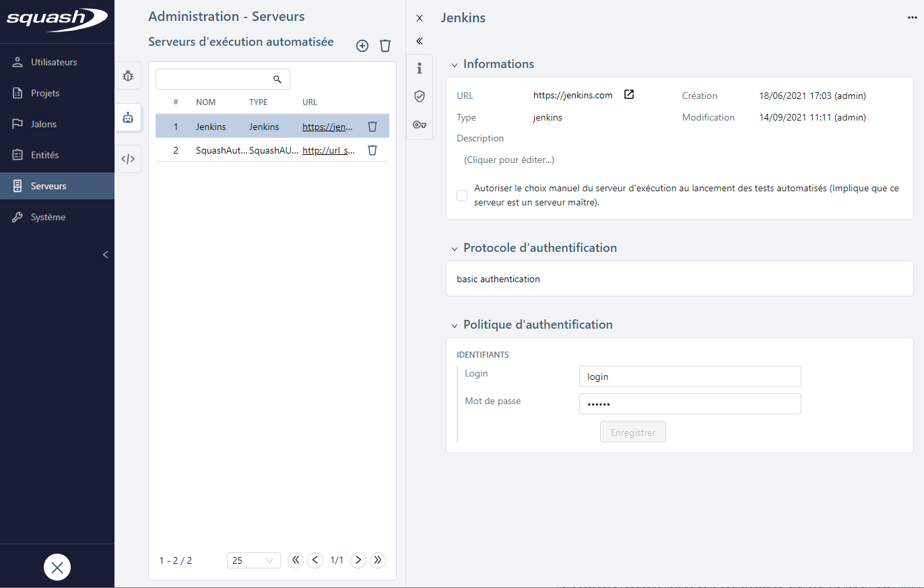This screenshot has width=924, height=588.
Task: Click the key authentication policy icon
Action: (x=419, y=124)
